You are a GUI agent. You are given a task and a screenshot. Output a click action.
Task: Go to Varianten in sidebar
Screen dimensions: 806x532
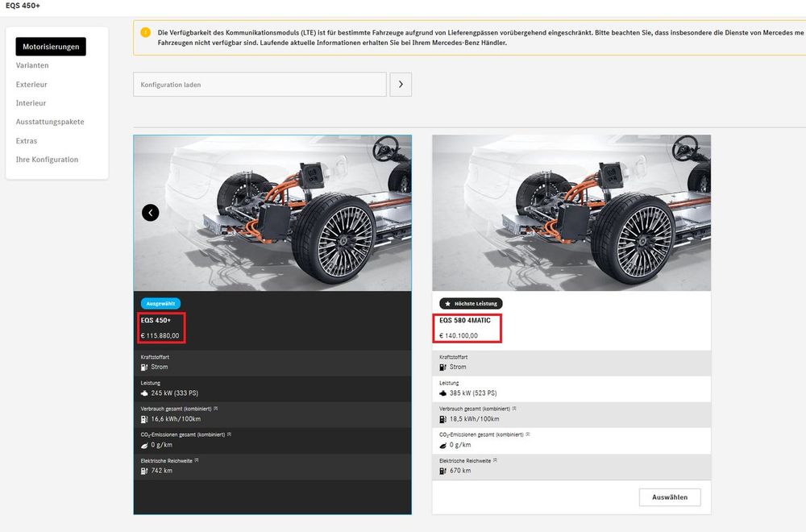coord(32,65)
